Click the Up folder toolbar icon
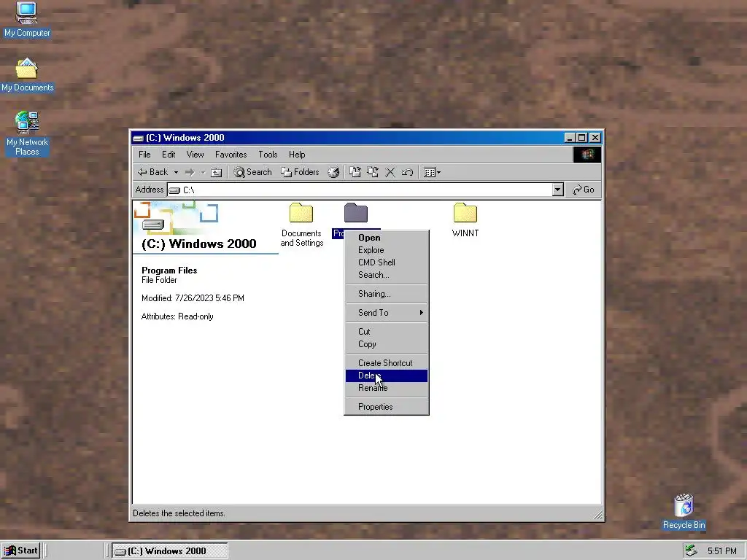Viewport: 747px width, 560px height. coord(216,172)
